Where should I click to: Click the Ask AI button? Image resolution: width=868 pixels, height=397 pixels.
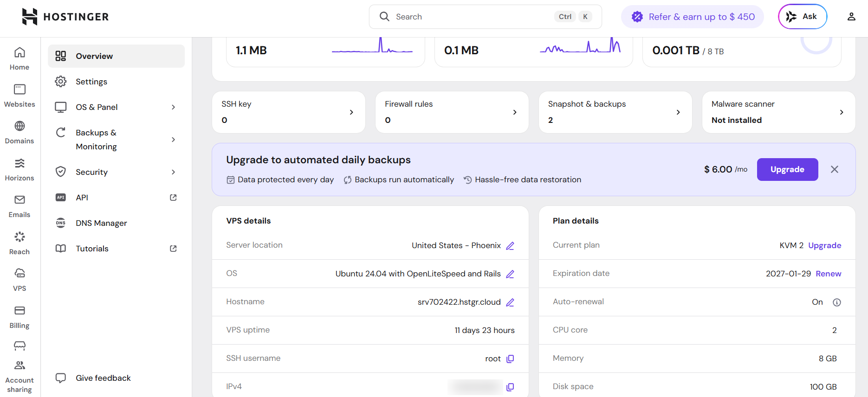[x=803, y=17]
